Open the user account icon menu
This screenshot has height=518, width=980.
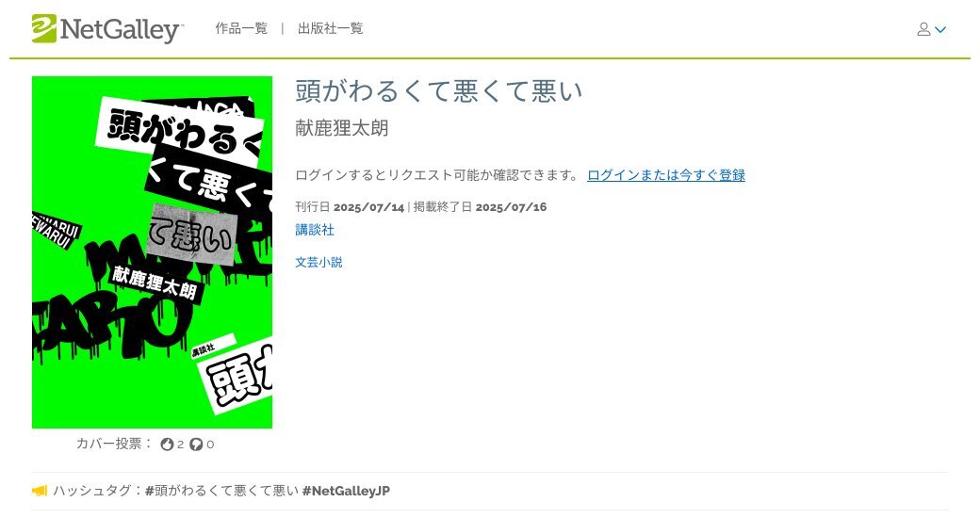pyautogui.click(x=923, y=29)
